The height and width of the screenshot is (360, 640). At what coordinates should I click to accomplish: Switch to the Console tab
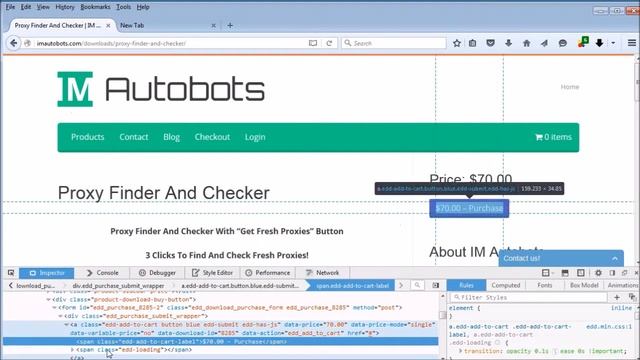tap(102, 273)
